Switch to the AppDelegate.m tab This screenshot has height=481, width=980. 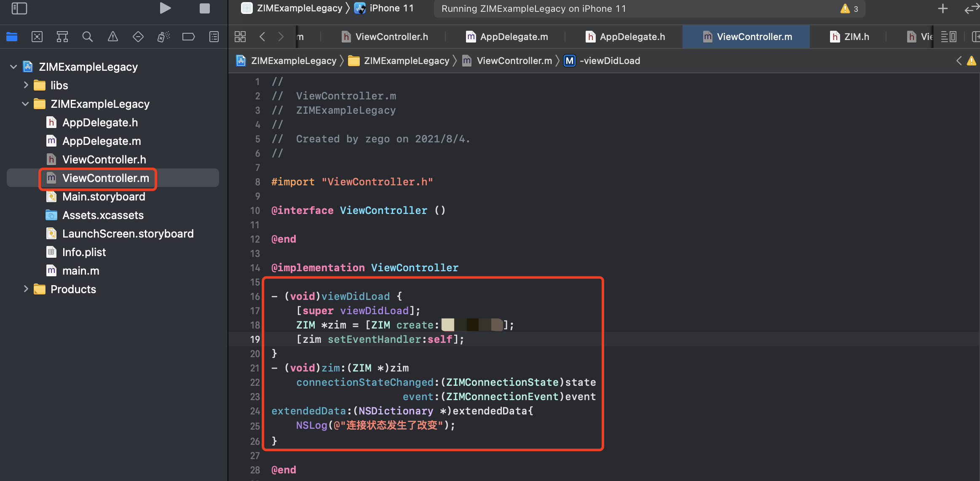point(507,37)
